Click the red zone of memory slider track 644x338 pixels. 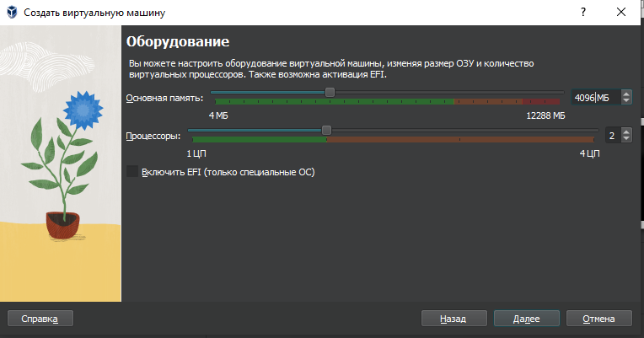tap(541, 101)
